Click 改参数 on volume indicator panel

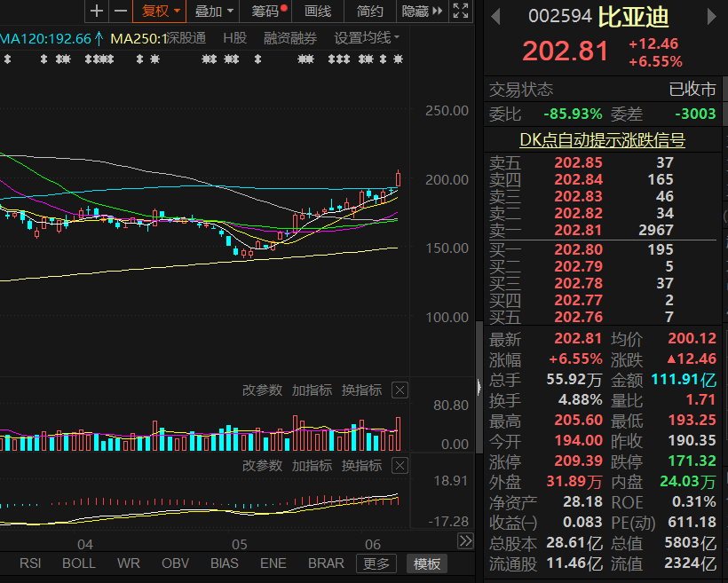(x=262, y=390)
